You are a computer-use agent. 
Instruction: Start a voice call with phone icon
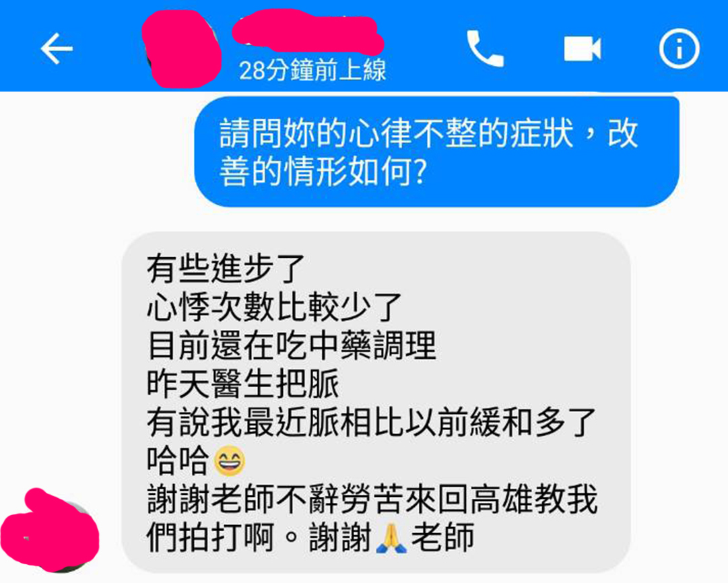click(x=485, y=48)
